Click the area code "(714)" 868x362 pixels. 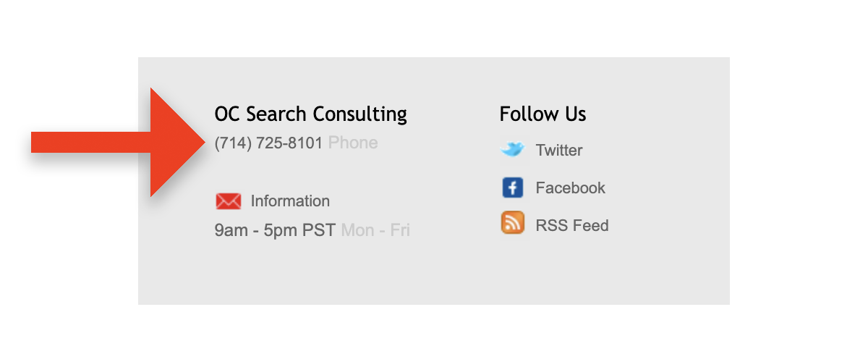[232, 143]
